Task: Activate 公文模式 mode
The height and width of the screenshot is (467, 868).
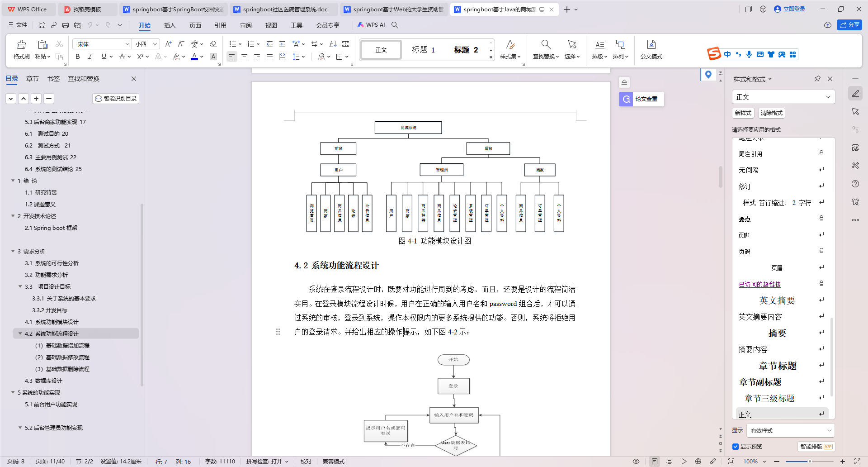Action: (x=651, y=49)
